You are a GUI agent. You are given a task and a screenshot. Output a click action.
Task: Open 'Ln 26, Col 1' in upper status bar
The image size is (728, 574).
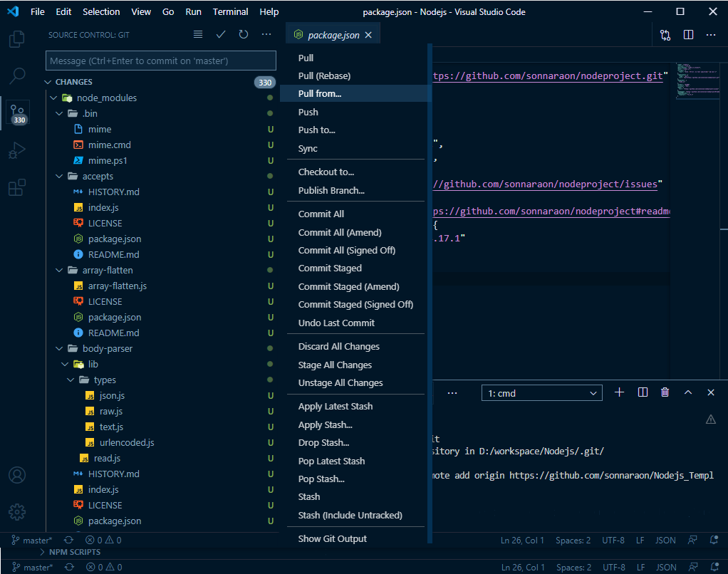tap(522, 540)
